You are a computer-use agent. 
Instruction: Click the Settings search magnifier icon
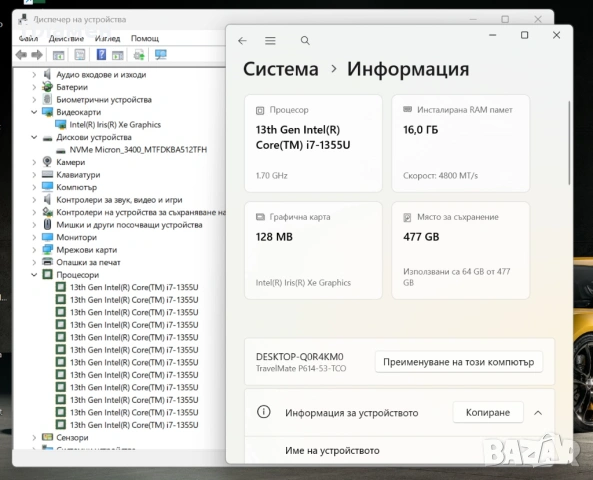coord(305,40)
